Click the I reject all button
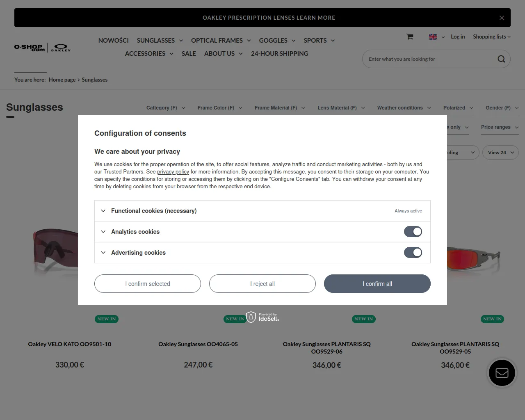The height and width of the screenshot is (420, 525). pos(262,284)
